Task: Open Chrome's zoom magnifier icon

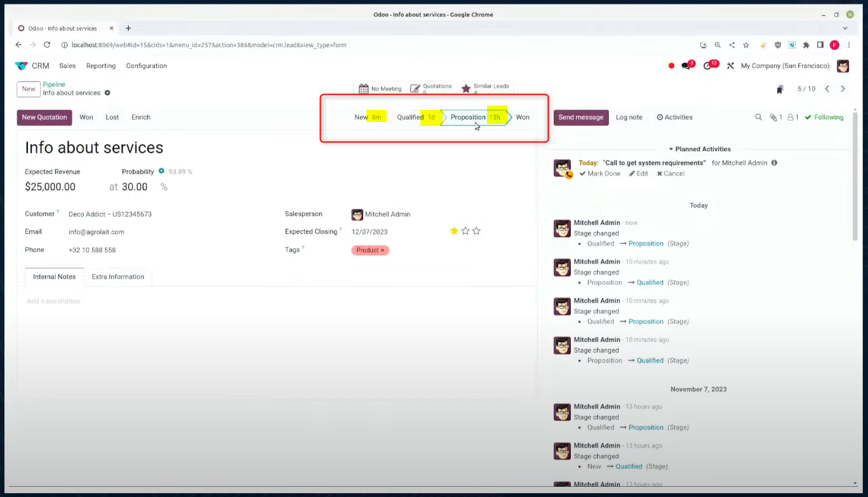Action: [718, 45]
